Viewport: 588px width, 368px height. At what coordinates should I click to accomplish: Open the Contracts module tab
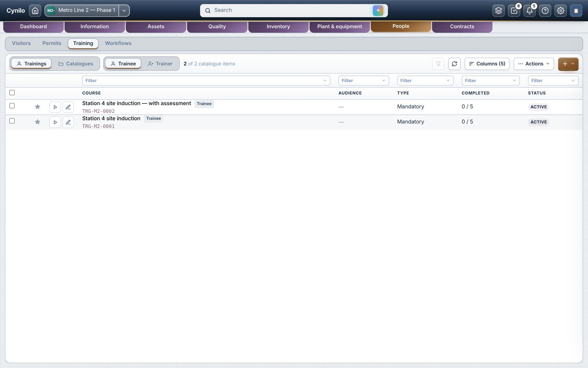462,27
